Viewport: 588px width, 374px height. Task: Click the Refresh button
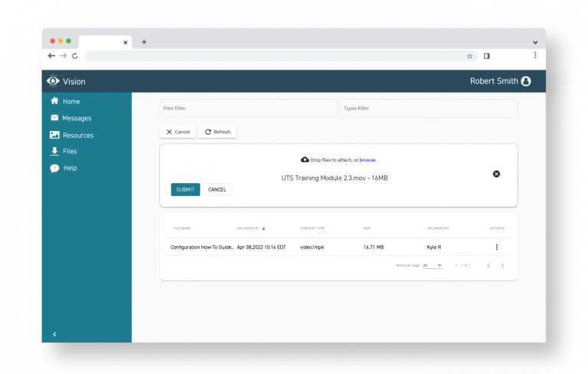pyautogui.click(x=217, y=132)
